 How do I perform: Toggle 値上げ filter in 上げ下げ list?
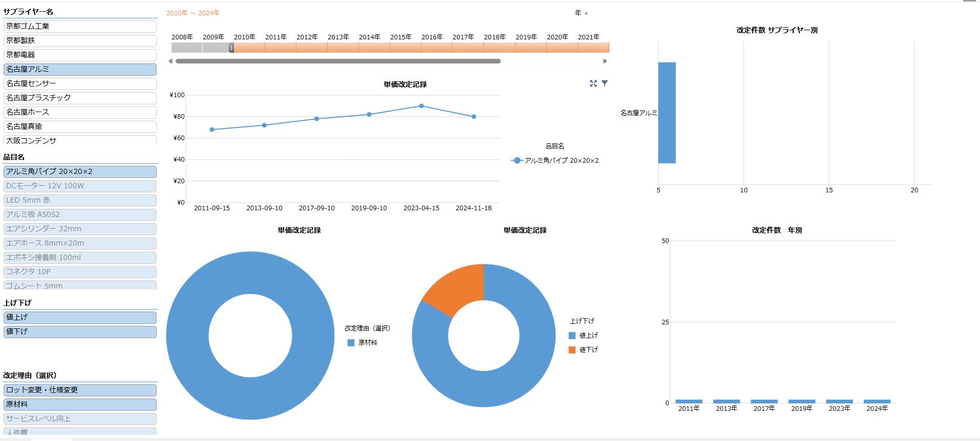(x=80, y=318)
